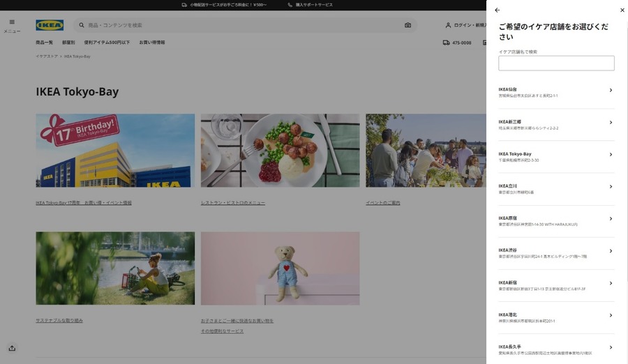Click the teddy bear image
Screen dimensions: 628x364
[x=281, y=268]
